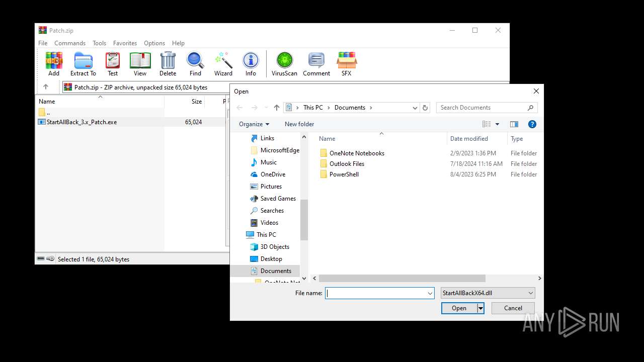
Task: Open the File name combo dropdown
Action: pyautogui.click(x=430, y=293)
